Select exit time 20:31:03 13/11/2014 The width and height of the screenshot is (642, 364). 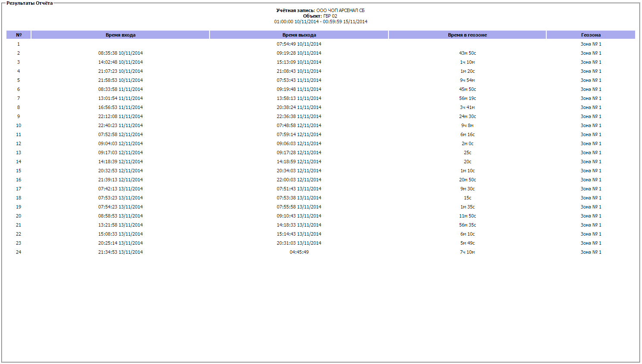[299, 243]
